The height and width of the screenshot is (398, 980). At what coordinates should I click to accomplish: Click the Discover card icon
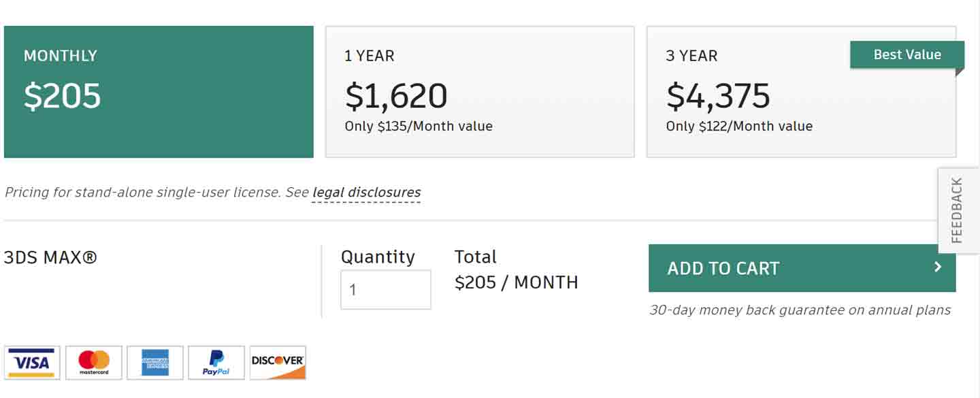(278, 363)
